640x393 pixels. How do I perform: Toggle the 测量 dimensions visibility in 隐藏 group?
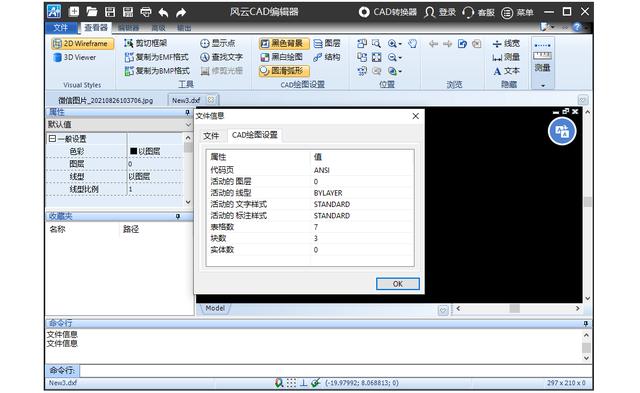pyautogui.click(x=506, y=57)
